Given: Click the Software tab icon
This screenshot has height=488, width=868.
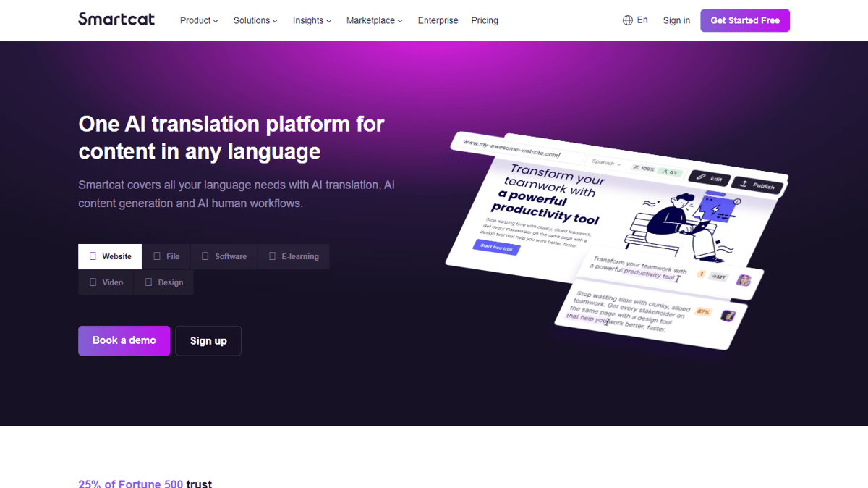Looking at the screenshot, I should [x=205, y=256].
